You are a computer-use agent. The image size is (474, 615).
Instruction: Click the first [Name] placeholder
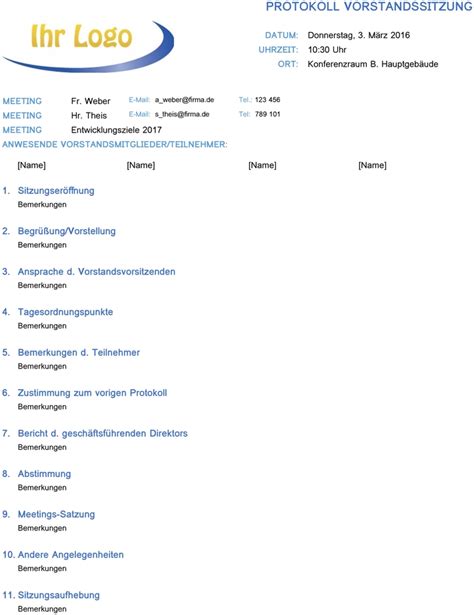pos(31,165)
